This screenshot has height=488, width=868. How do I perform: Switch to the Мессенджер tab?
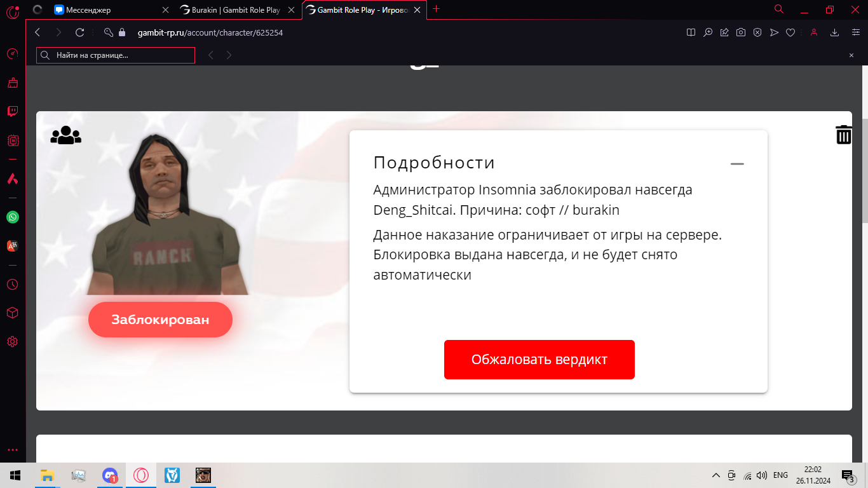coord(108,10)
